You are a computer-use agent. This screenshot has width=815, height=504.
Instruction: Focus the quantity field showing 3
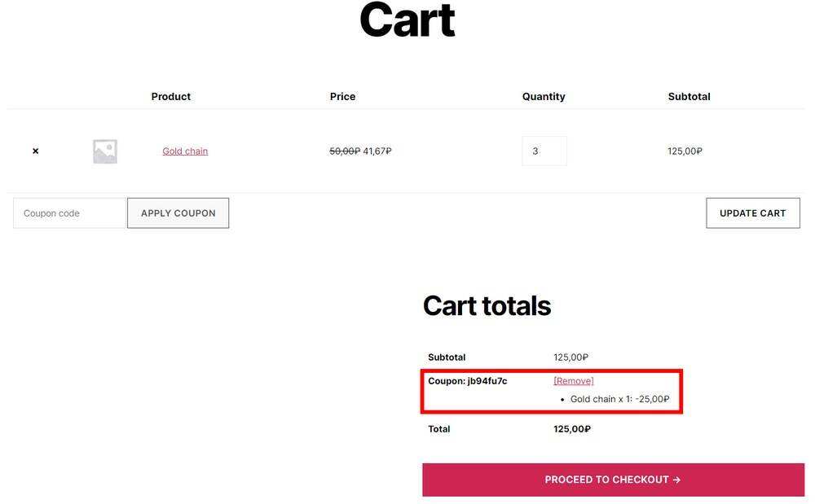click(x=544, y=151)
